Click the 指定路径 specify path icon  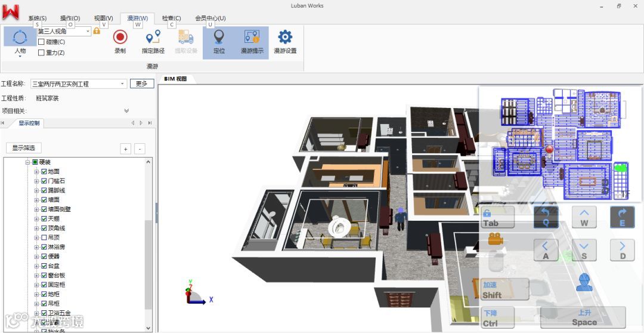tap(153, 37)
